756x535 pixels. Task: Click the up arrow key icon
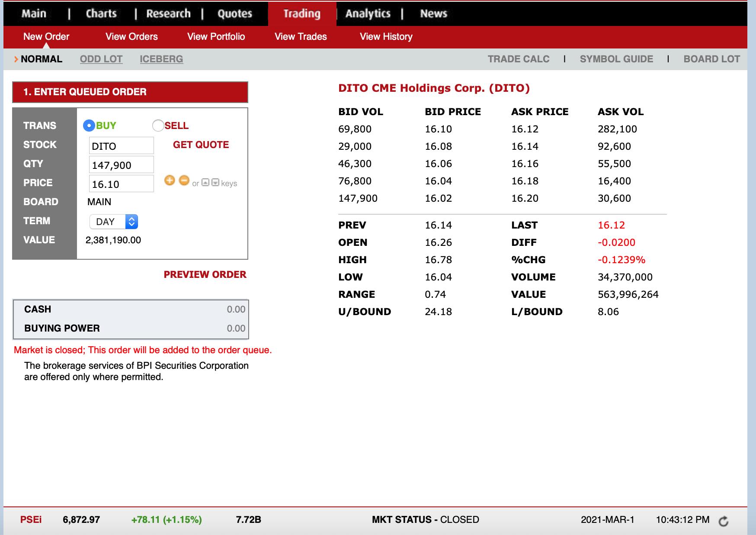coord(206,183)
